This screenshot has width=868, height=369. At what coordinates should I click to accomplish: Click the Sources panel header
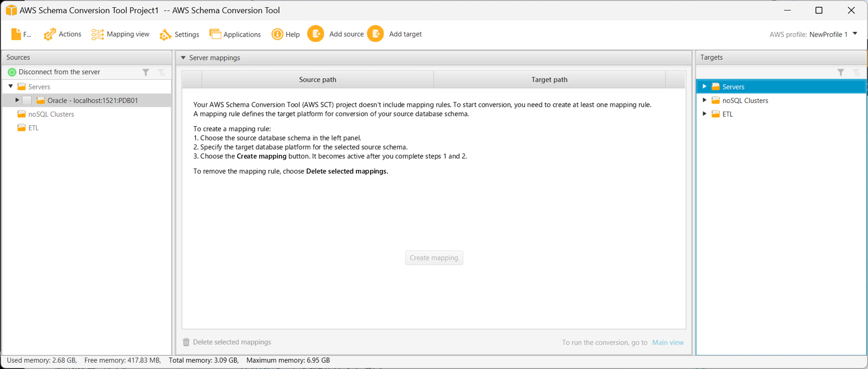(x=87, y=57)
